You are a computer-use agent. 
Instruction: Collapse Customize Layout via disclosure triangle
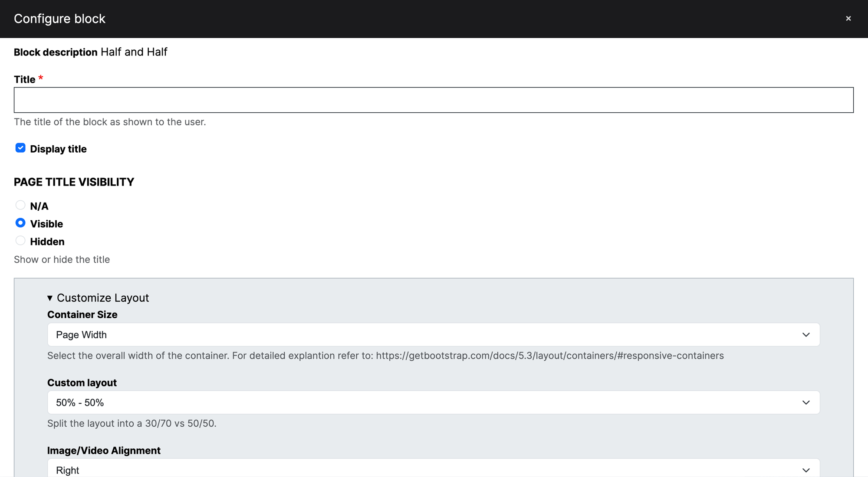click(50, 298)
